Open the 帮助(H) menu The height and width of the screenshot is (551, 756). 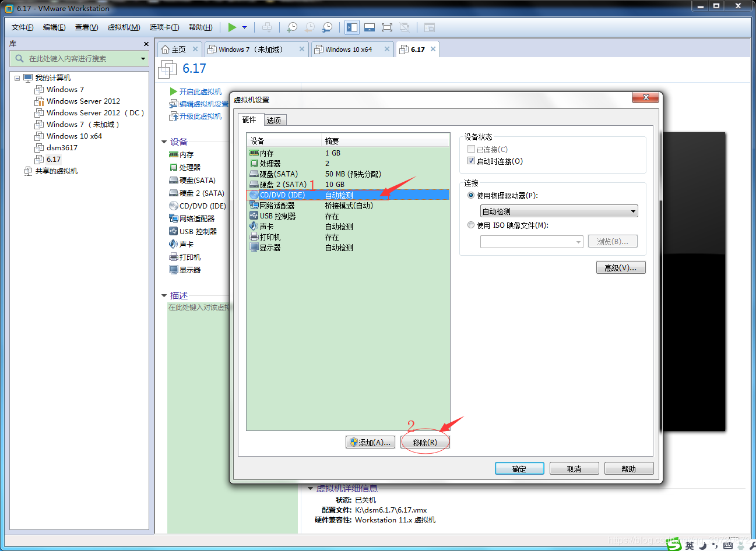click(201, 27)
